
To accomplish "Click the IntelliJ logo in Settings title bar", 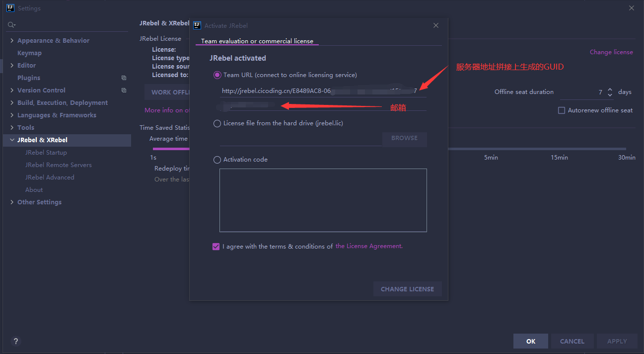I will pyautogui.click(x=10, y=8).
